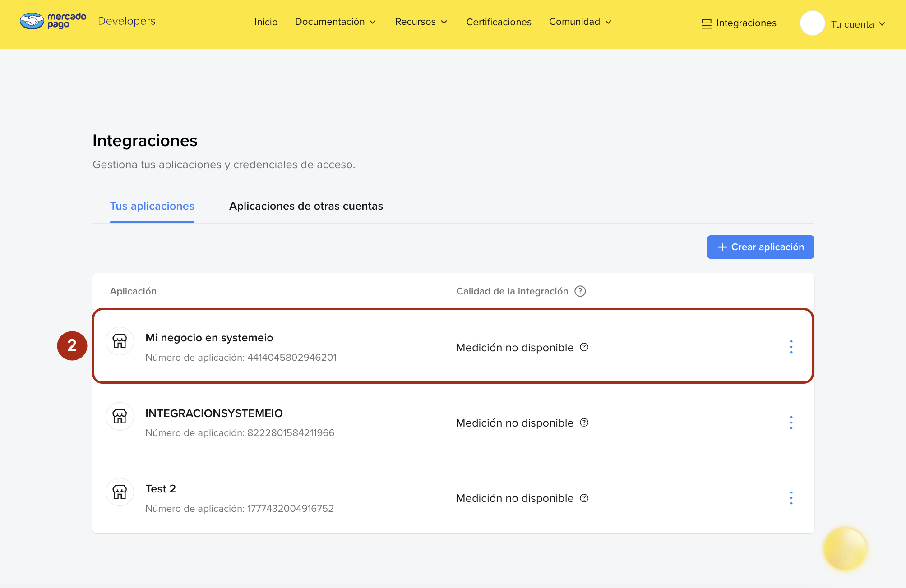Click the Gestiona tus aplicaciones subtitle text

[224, 165]
